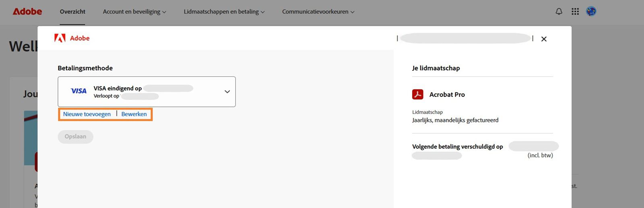644x208 pixels.
Task: Click Volgende betaling verschuldigd op text
Action: pos(458,147)
